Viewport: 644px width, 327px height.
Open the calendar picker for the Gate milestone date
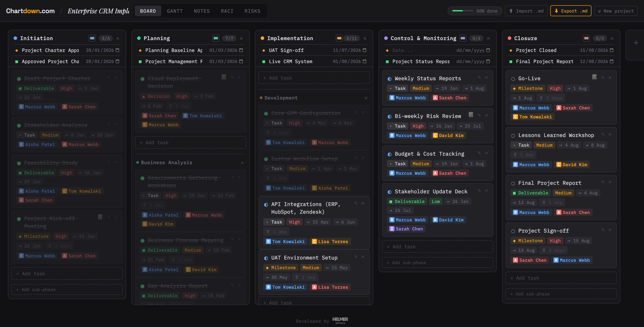[488, 50]
